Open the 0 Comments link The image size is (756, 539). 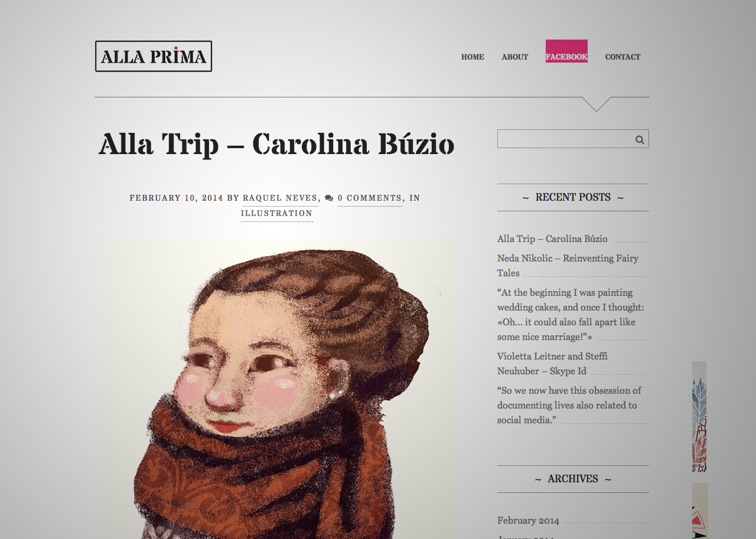coord(370,198)
